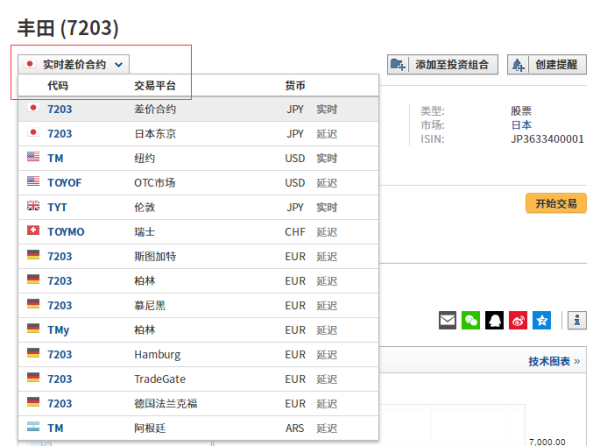
Task: Select TOYMO 瑞士 CHF row
Action: [x=198, y=232]
